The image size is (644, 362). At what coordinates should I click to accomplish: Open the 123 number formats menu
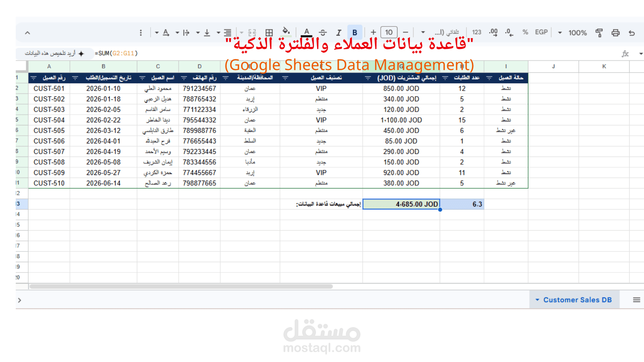[x=477, y=32]
